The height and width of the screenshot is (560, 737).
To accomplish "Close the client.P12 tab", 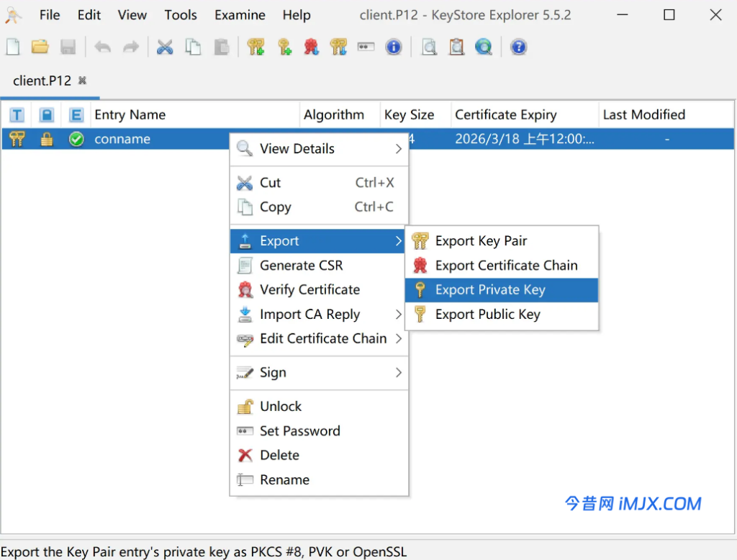I will click(82, 81).
